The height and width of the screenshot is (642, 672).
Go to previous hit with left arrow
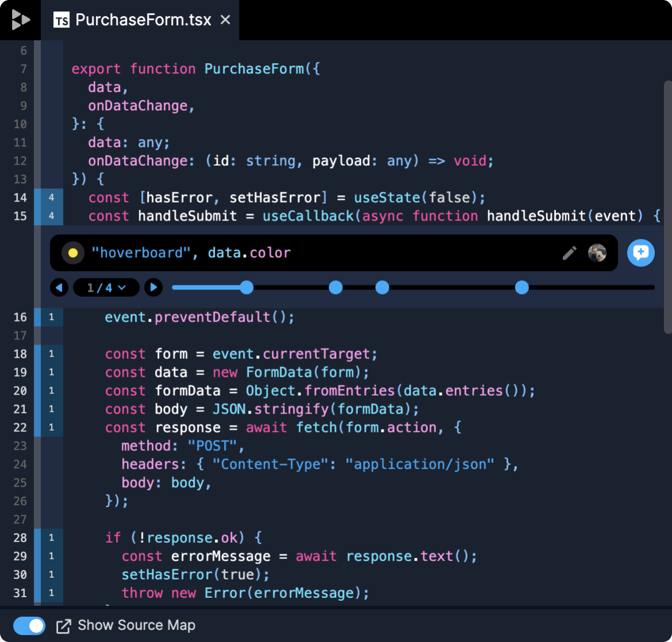pos(59,287)
